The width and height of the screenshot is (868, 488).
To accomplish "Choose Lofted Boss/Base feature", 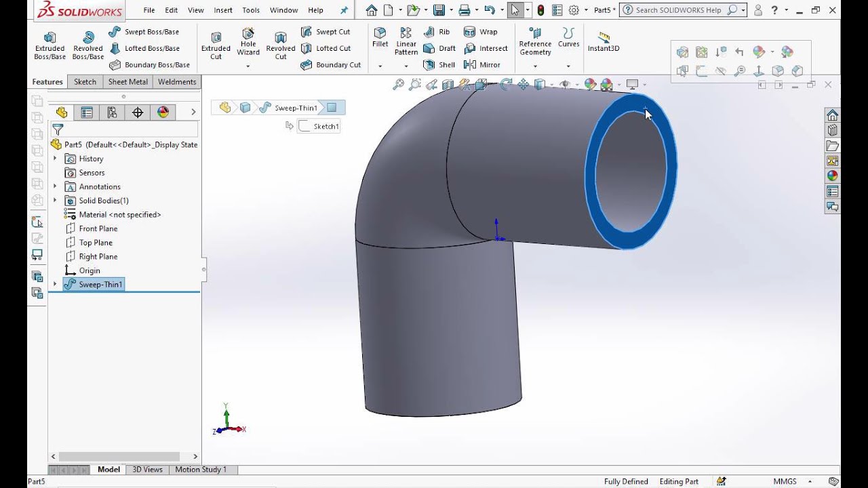I will click(144, 48).
